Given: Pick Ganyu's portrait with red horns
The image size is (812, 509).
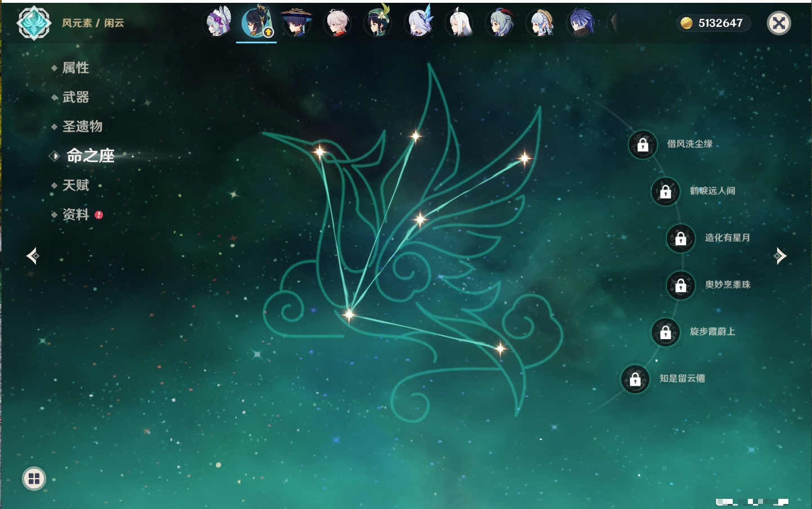Looking at the screenshot, I should (500, 23).
